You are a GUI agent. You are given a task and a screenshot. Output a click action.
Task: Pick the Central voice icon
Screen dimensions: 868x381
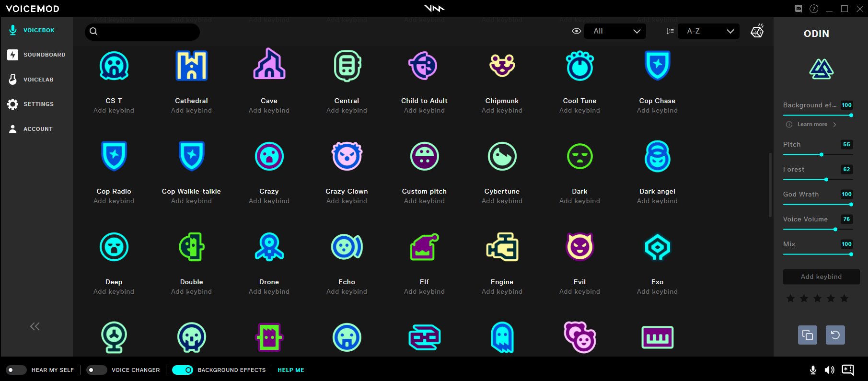[347, 66]
